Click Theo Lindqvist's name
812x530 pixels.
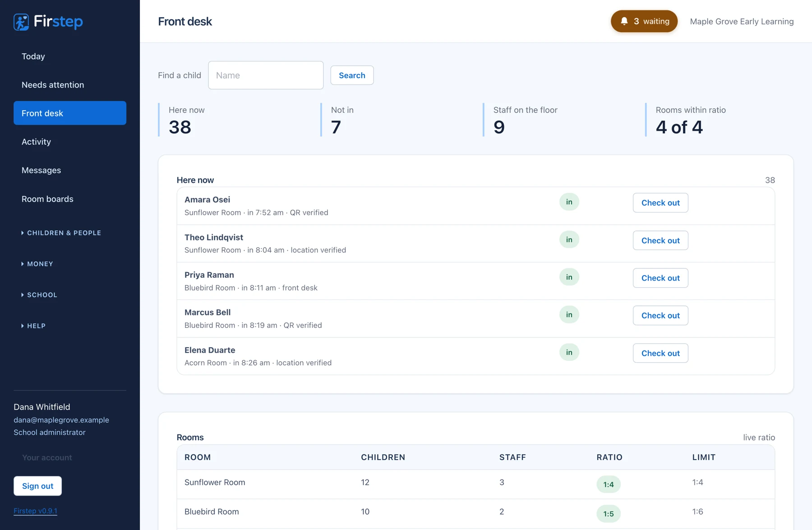(214, 237)
